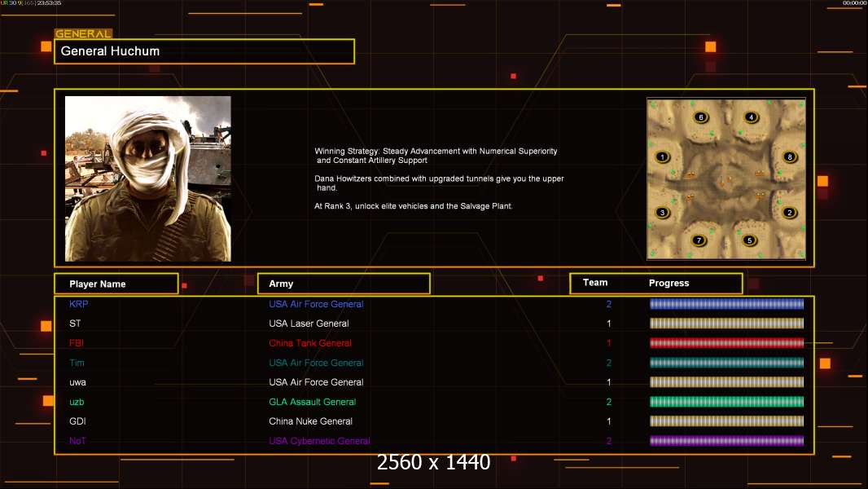Click USA Cybernetic General army text
Screen dimensions: 868x489
click(x=319, y=441)
